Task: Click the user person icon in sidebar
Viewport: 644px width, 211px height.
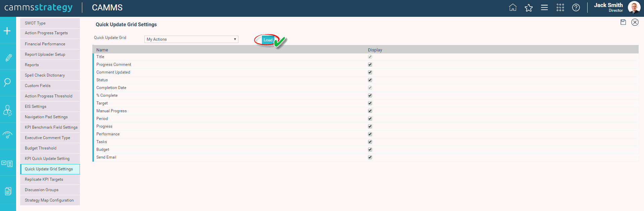Action: (7, 110)
